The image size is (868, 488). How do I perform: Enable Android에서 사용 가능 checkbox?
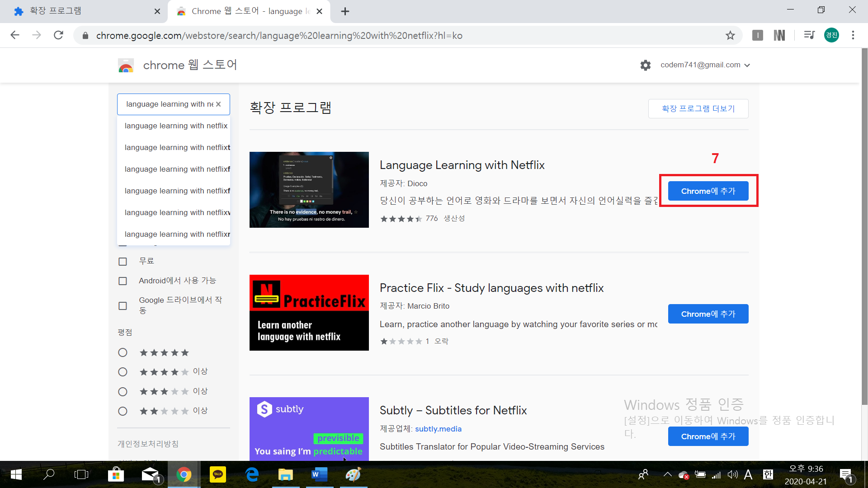123,281
